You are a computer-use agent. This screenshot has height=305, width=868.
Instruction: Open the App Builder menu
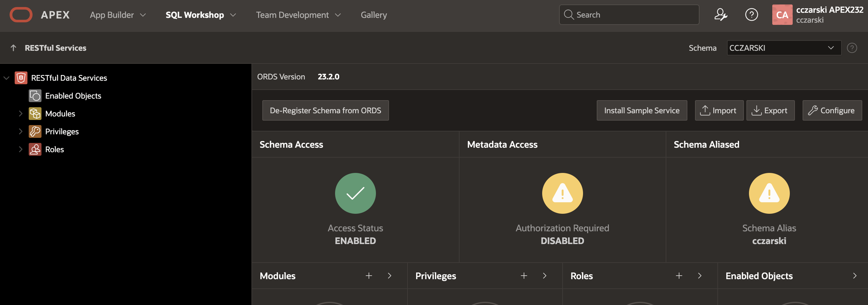tap(118, 15)
